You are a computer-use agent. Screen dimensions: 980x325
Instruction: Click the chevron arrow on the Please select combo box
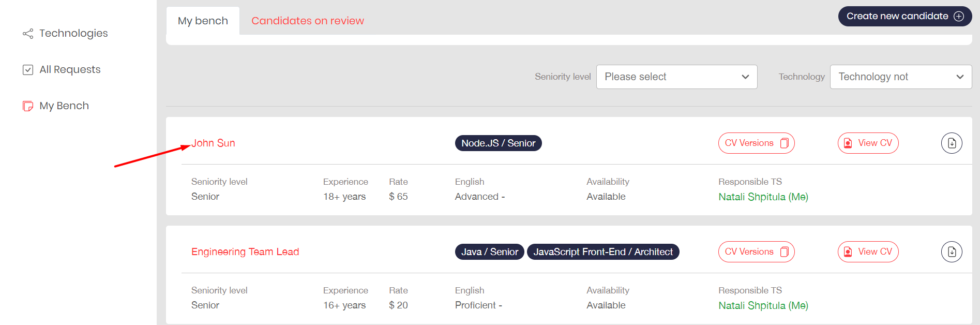coord(745,77)
